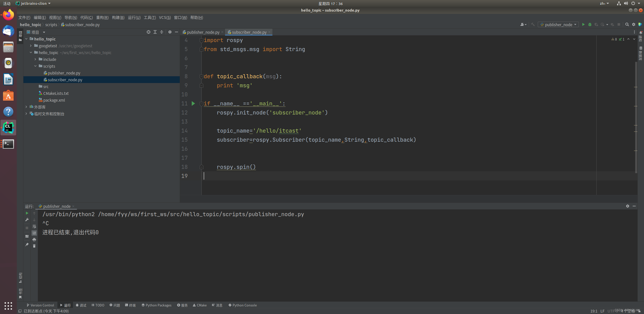Click the print icon in run panel

[x=34, y=240]
